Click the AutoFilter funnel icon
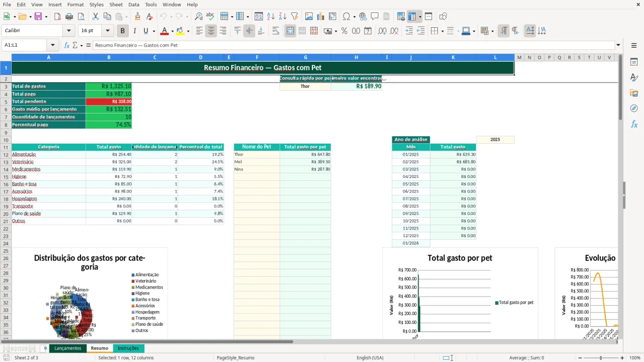Screen dimensions: 644x362 point(294,17)
